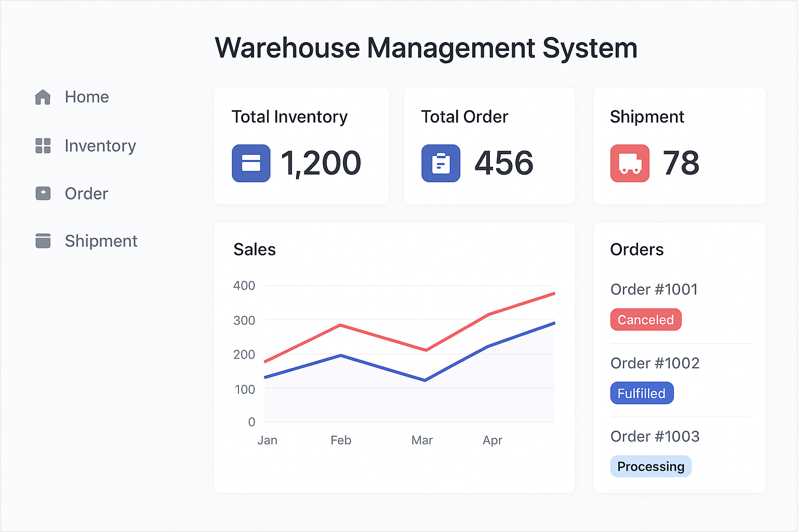This screenshot has width=798, height=532.
Task: Select the Order menu label in sidebar
Action: point(86,194)
